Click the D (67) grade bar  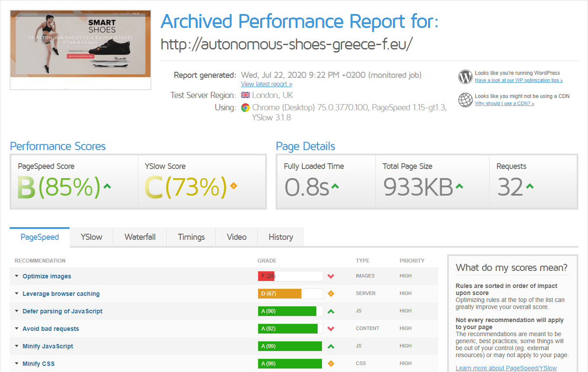(x=290, y=294)
